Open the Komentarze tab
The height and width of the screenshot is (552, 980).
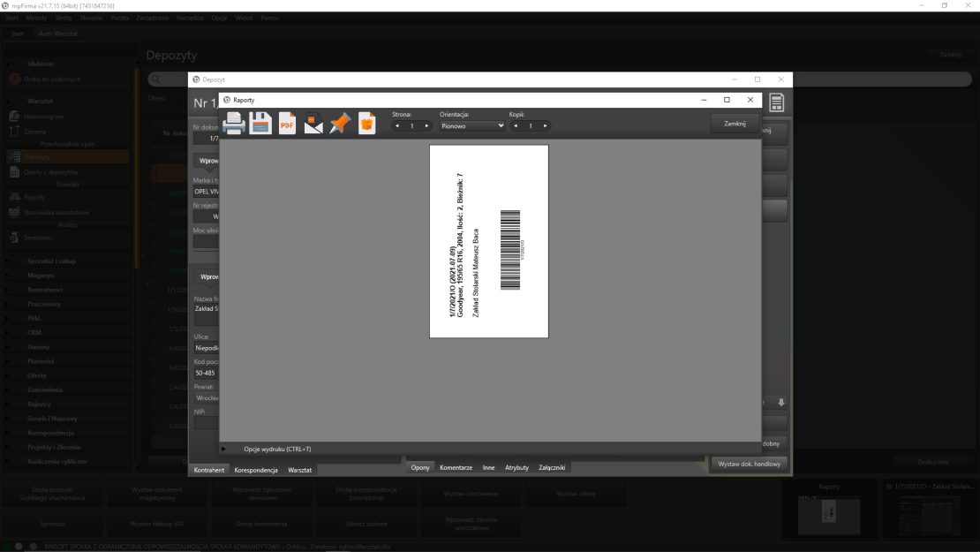pos(456,467)
